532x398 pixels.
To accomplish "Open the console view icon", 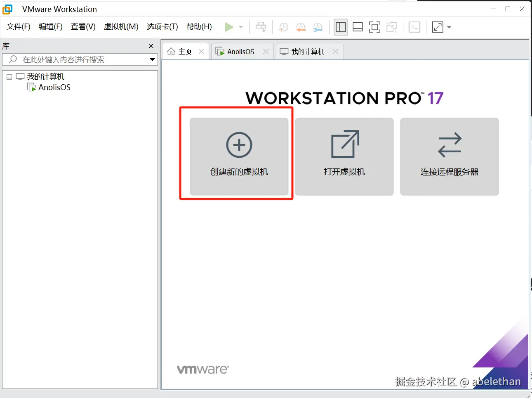I will coord(414,27).
